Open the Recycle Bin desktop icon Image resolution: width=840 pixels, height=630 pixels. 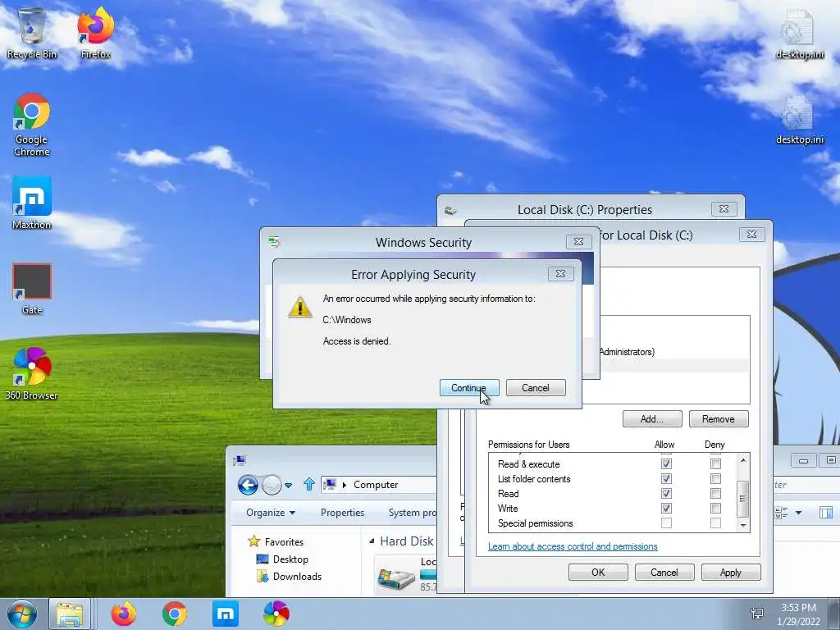coord(32,33)
